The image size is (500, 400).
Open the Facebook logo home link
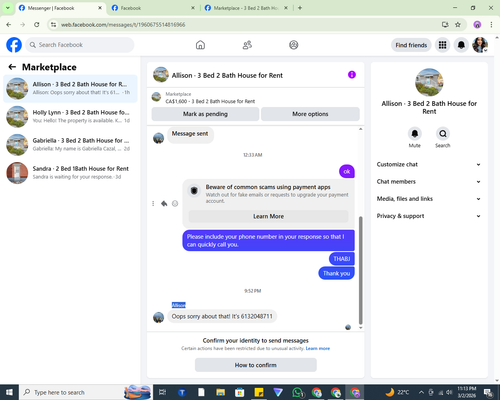(x=14, y=45)
